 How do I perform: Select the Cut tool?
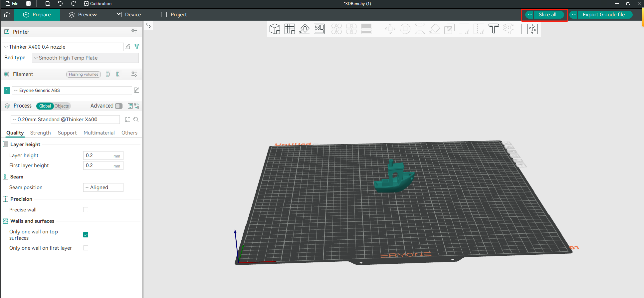click(x=449, y=29)
